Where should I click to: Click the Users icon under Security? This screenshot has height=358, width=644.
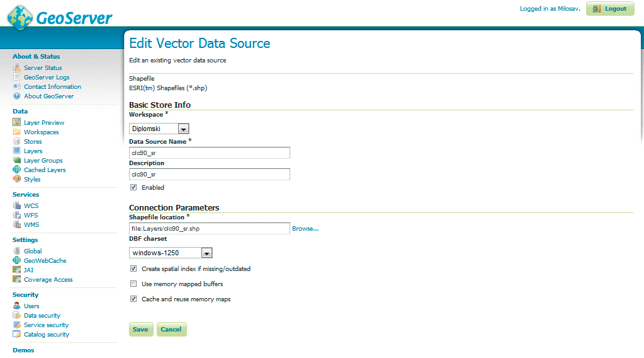click(x=17, y=306)
